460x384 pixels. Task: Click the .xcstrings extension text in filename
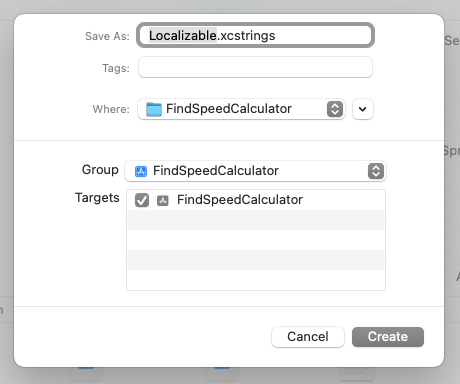pos(246,36)
